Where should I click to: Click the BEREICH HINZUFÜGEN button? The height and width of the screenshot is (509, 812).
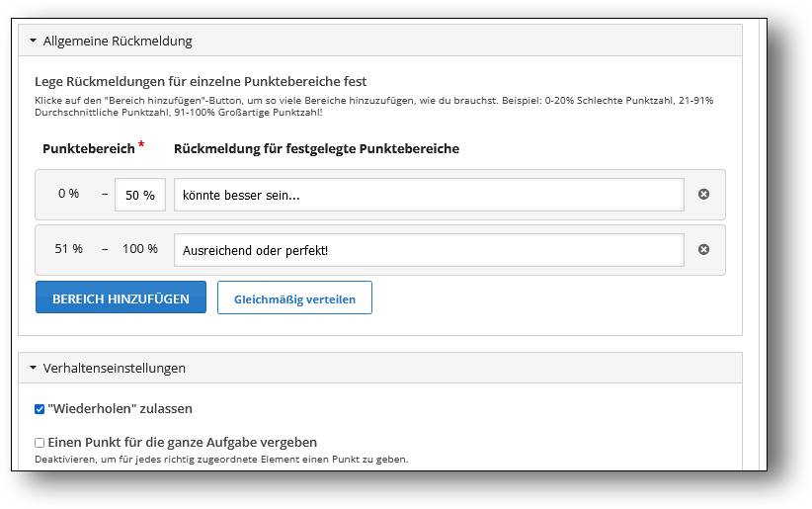click(x=121, y=297)
